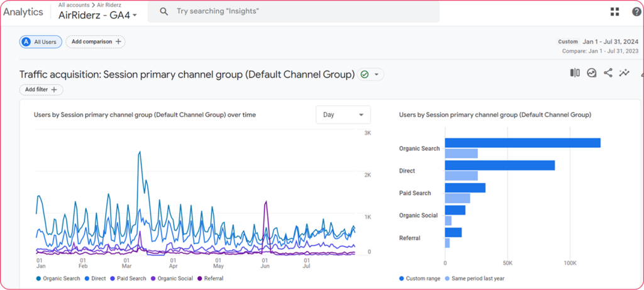
Task: Toggle the Paid Search legend series
Action: tap(128, 278)
